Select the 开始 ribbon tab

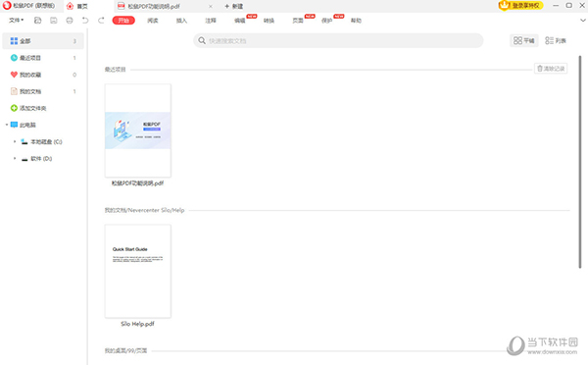123,21
